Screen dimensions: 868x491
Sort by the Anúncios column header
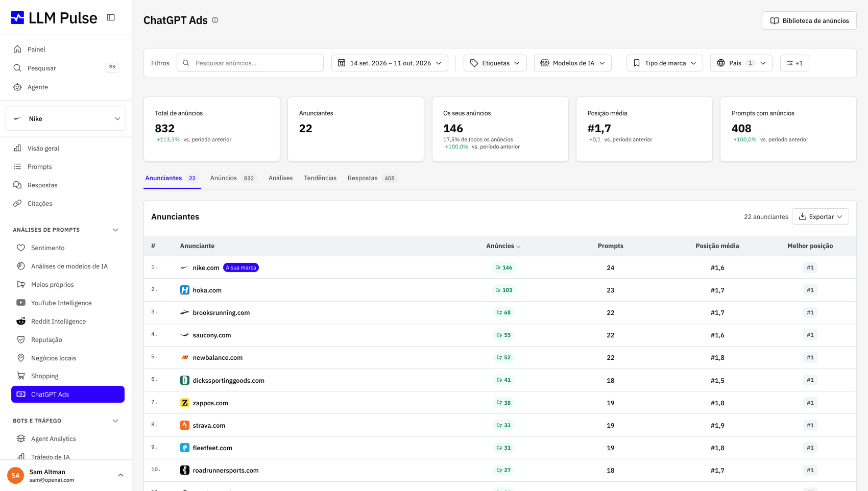pos(503,246)
